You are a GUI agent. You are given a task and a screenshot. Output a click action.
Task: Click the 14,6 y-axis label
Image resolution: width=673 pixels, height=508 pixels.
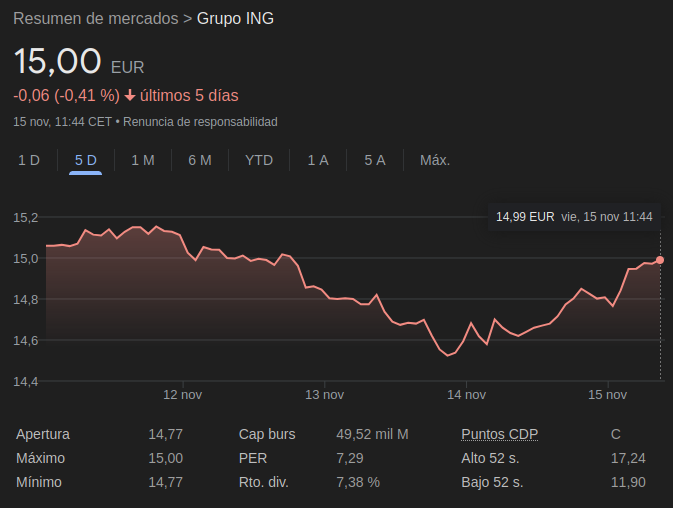coord(26,341)
